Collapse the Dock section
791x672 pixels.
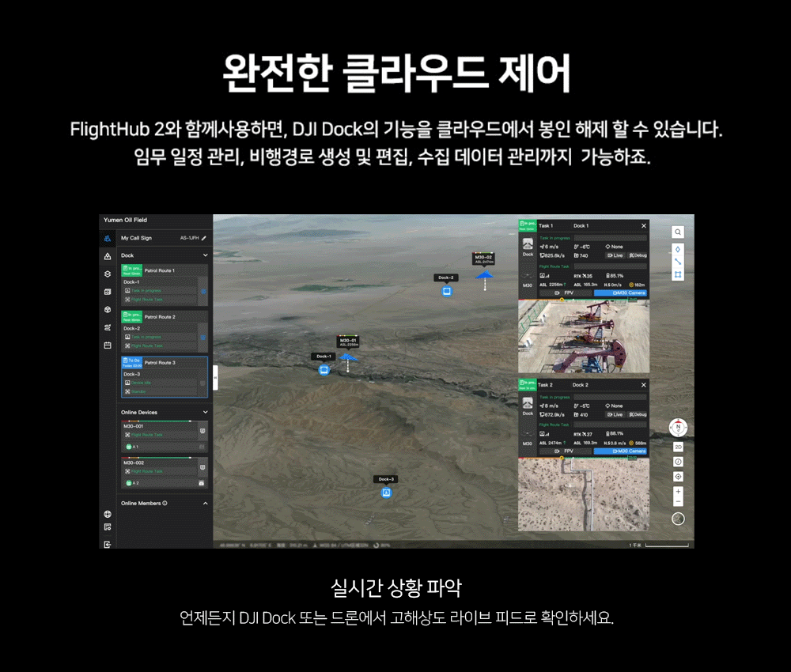(x=206, y=255)
